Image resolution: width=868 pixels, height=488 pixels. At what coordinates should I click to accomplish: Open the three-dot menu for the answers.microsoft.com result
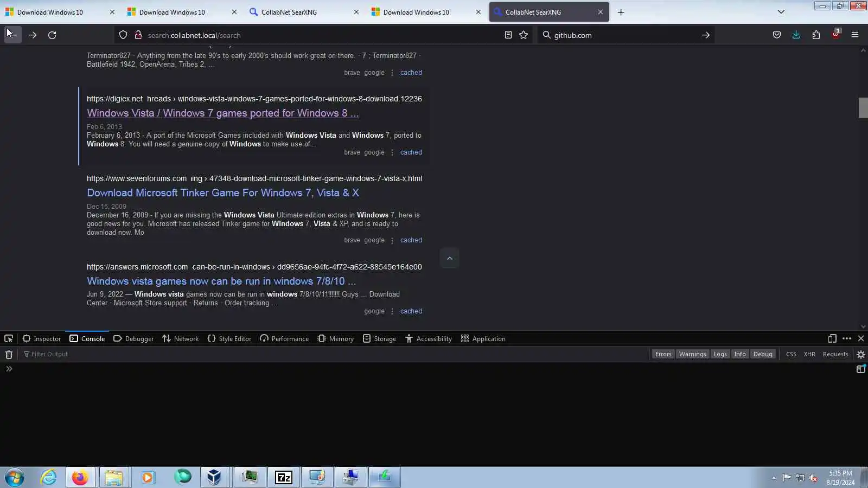[x=392, y=311]
